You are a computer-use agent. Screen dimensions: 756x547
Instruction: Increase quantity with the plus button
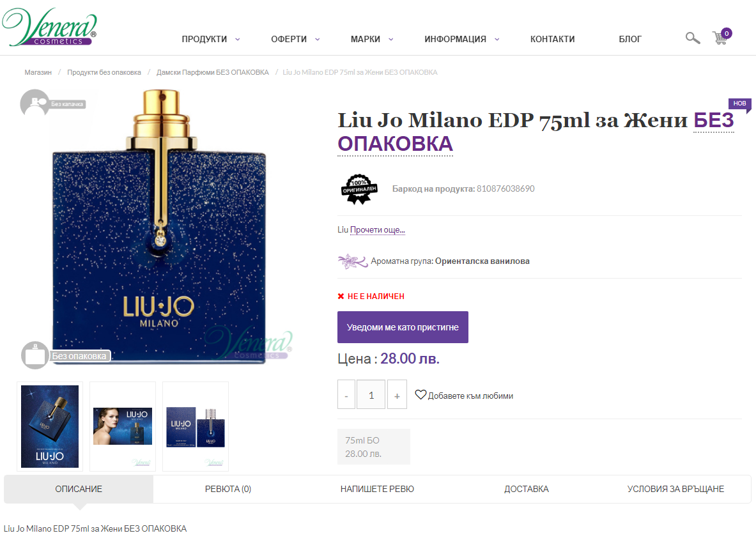click(397, 395)
